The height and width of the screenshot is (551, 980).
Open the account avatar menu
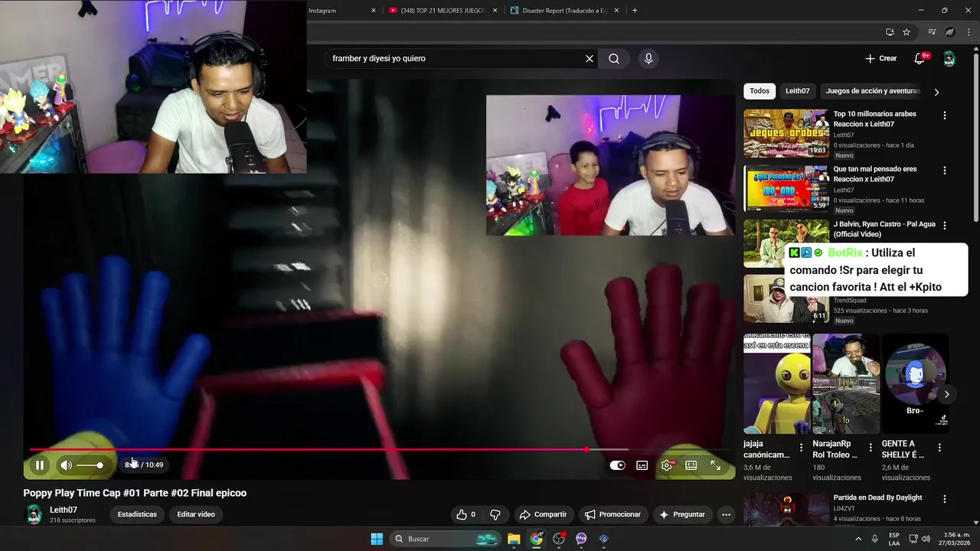pos(949,59)
